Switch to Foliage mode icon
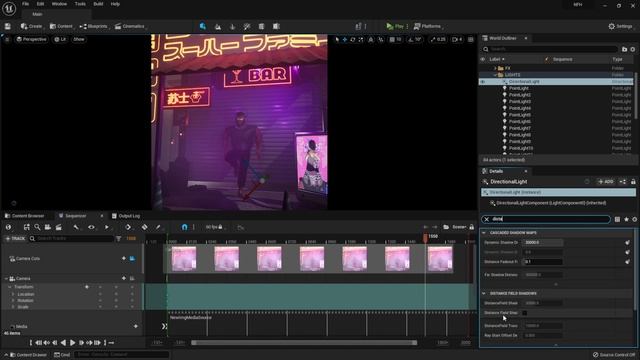640x360 pixels. (233, 26)
